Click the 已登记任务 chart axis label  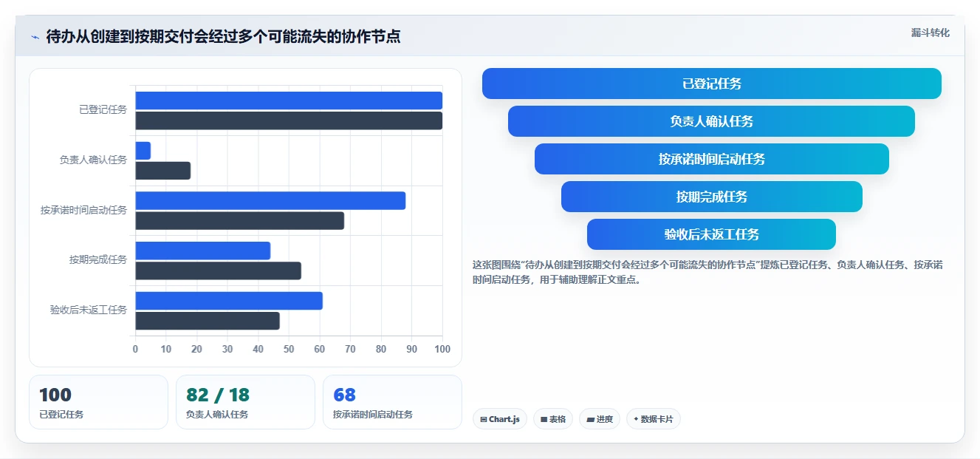point(103,109)
